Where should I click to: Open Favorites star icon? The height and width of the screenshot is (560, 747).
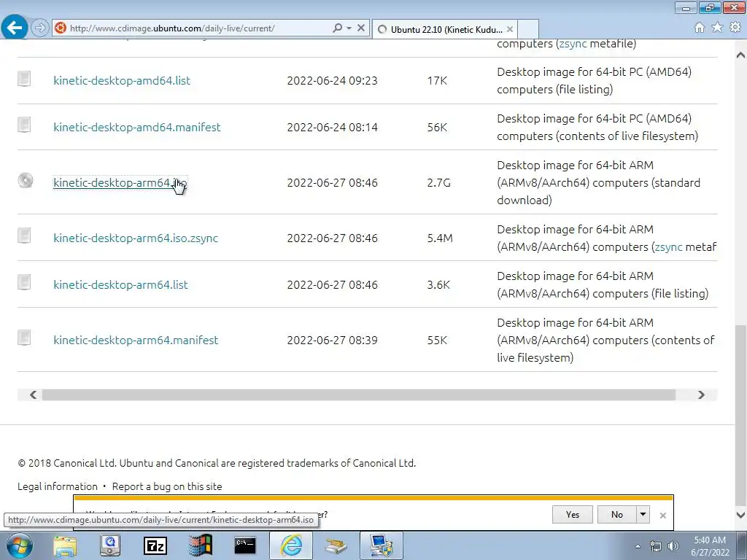point(717,28)
